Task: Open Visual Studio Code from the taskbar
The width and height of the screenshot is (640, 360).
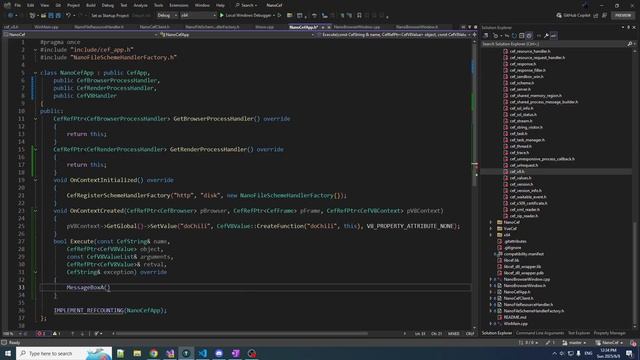Action: (x=202, y=353)
